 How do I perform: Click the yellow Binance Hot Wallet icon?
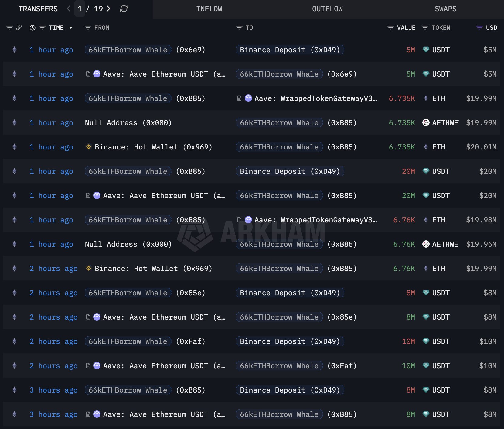click(88, 147)
